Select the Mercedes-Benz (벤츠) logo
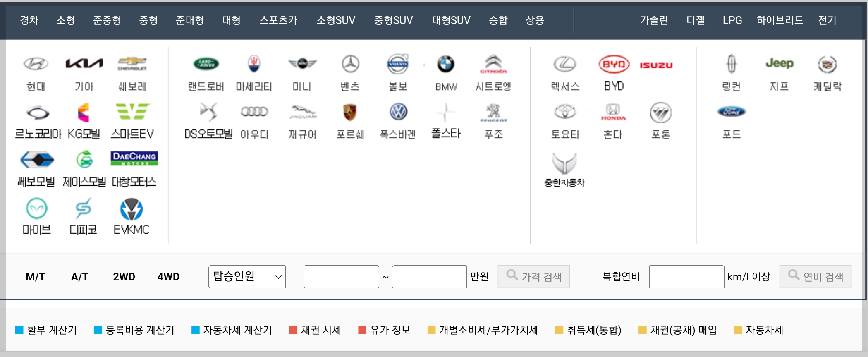Screen dimensions: 868x357 pos(351,64)
